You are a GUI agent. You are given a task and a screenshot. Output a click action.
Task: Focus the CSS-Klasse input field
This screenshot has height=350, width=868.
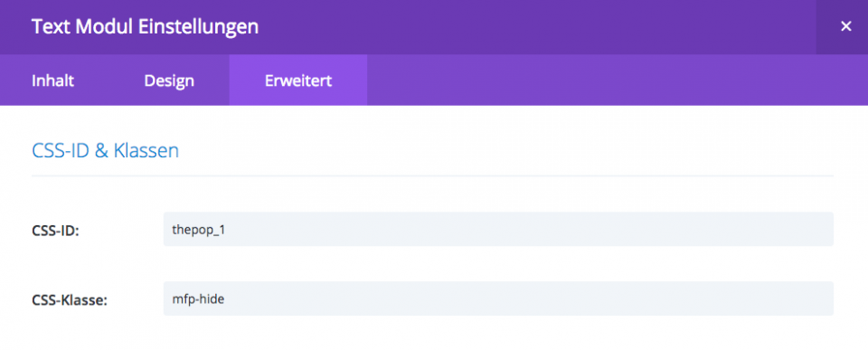498,298
